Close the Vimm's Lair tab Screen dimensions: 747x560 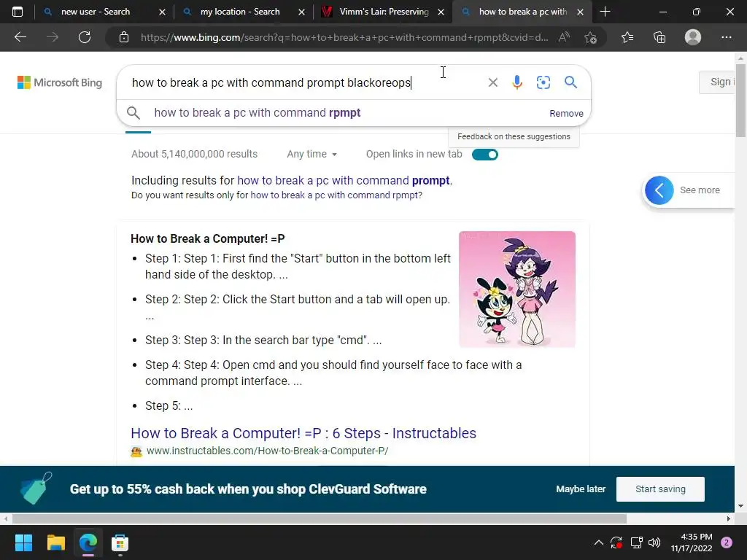coord(441,12)
